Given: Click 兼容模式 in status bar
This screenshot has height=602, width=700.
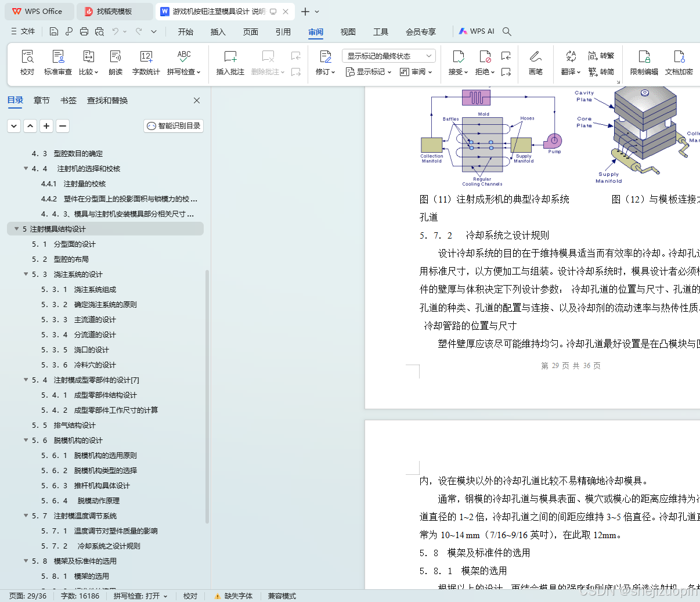Looking at the screenshot, I should pos(282,596).
